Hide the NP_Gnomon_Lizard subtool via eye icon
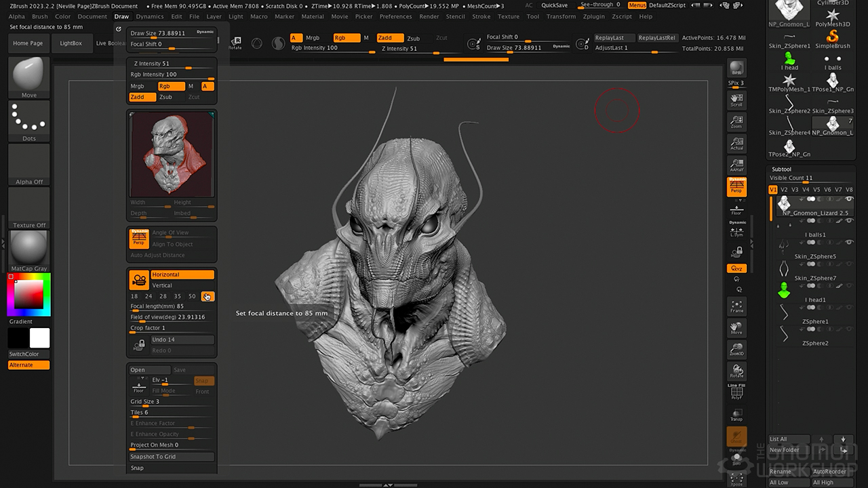Image resolution: width=868 pixels, height=488 pixels. coord(849,199)
